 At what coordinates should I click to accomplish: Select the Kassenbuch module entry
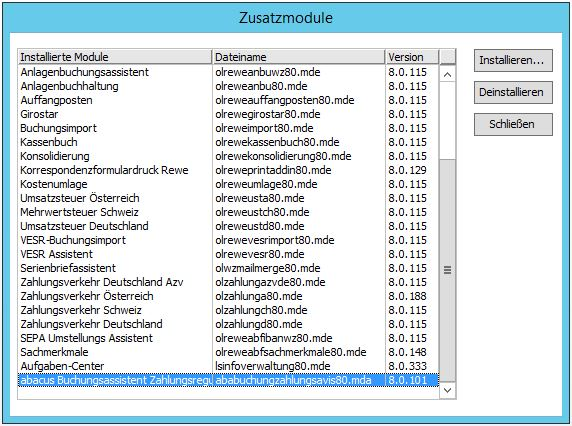[228, 142]
